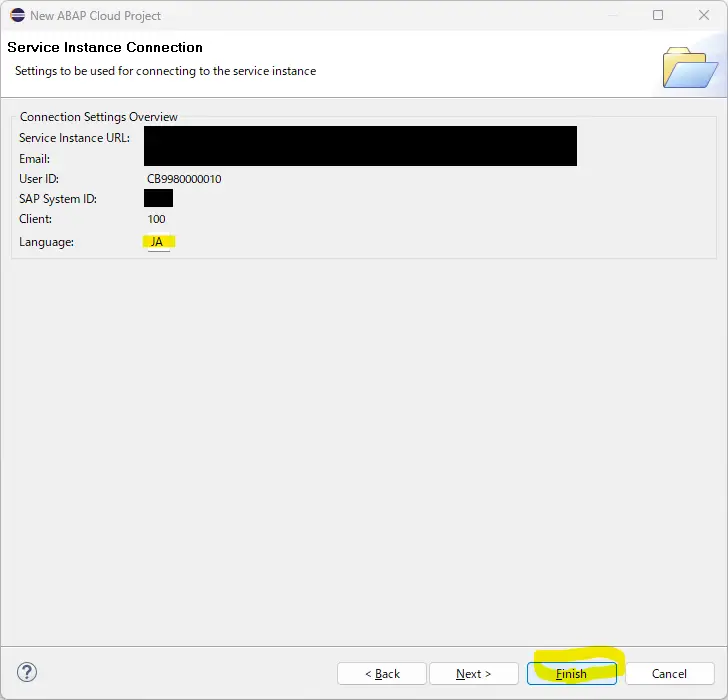Image resolution: width=728 pixels, height=700 pixels.
Task: Click the Service Instance Connection heading
Action: click(x=105, y=47)
